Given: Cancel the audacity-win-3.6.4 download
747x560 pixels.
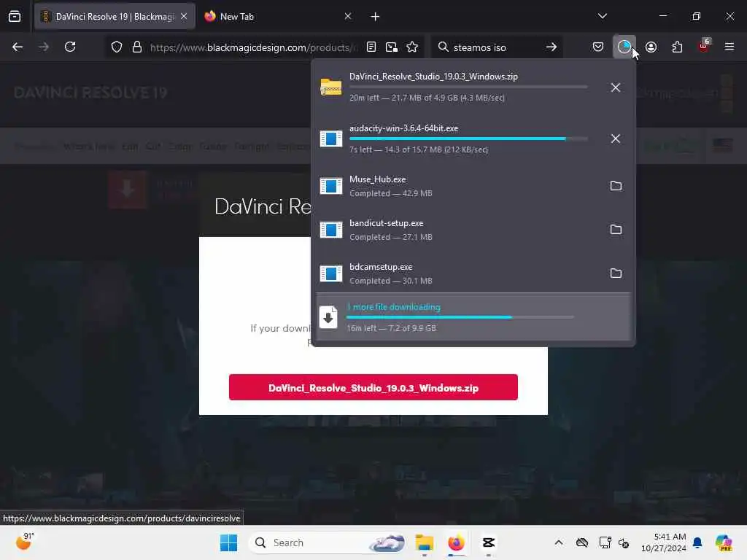Looking at the screenshot, I should tap(616, 139).
